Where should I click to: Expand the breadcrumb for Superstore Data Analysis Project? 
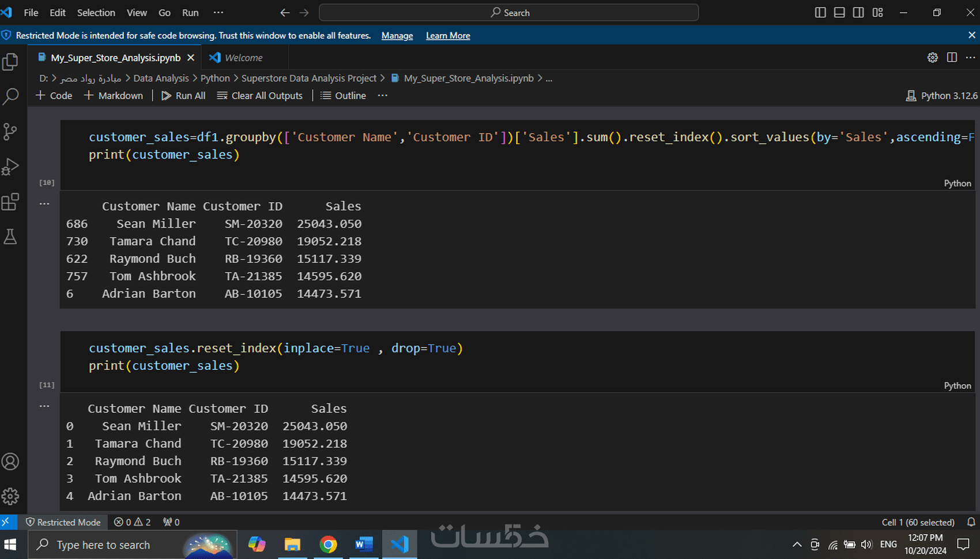click(309, 78)
